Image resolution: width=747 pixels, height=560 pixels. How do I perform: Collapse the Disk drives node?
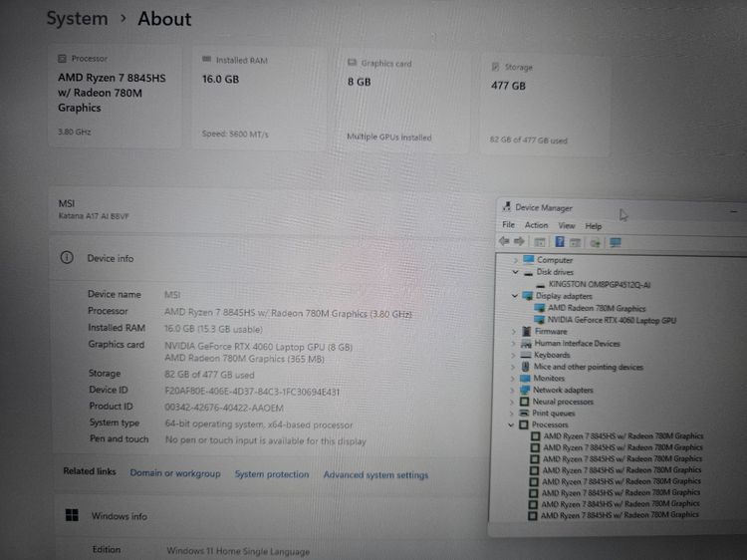pyautogui.click(x=515, y=272)
